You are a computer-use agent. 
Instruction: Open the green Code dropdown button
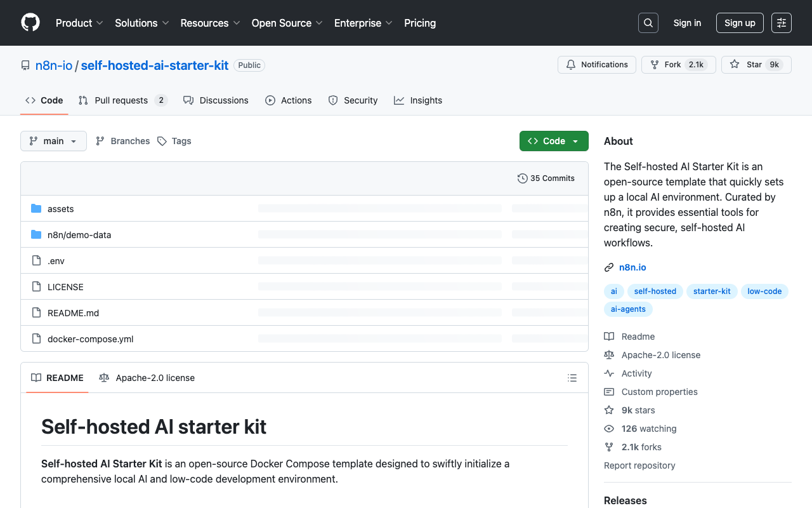[x=554, y=141]
